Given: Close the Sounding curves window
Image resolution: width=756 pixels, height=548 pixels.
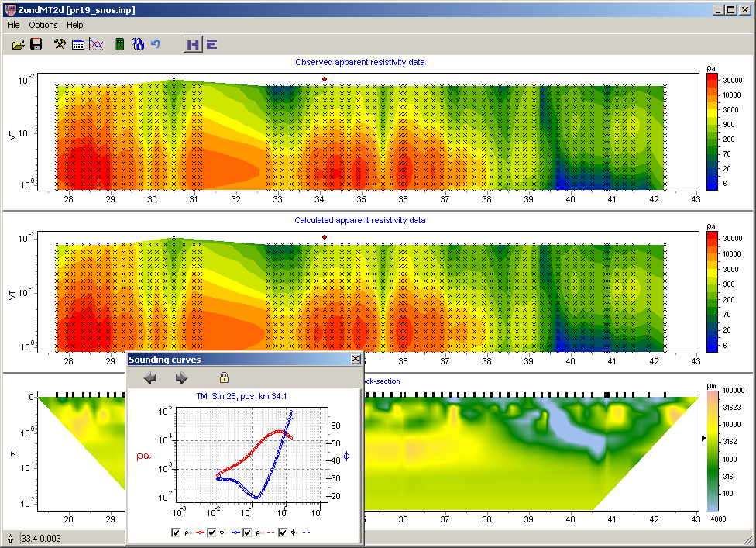Looking at the screenshot, I should pyautogui.click(x=355, y=359).
